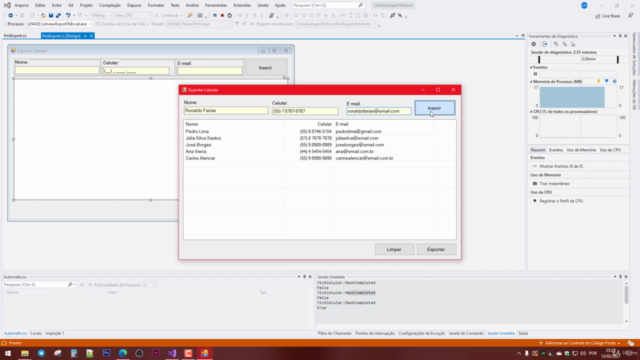Click the navigate backward toolbar icon
This screenshot has width=640, height=360.
(x=11, y=16)
